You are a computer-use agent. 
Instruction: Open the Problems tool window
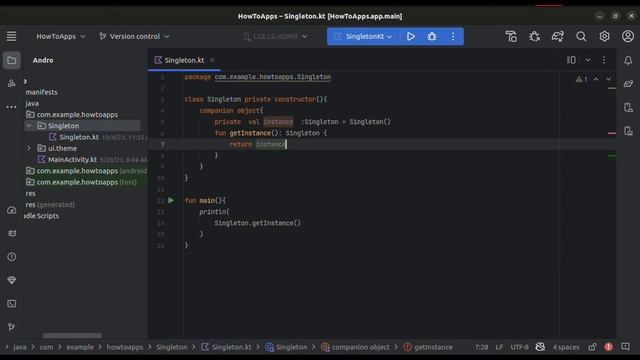click(11, 257)
